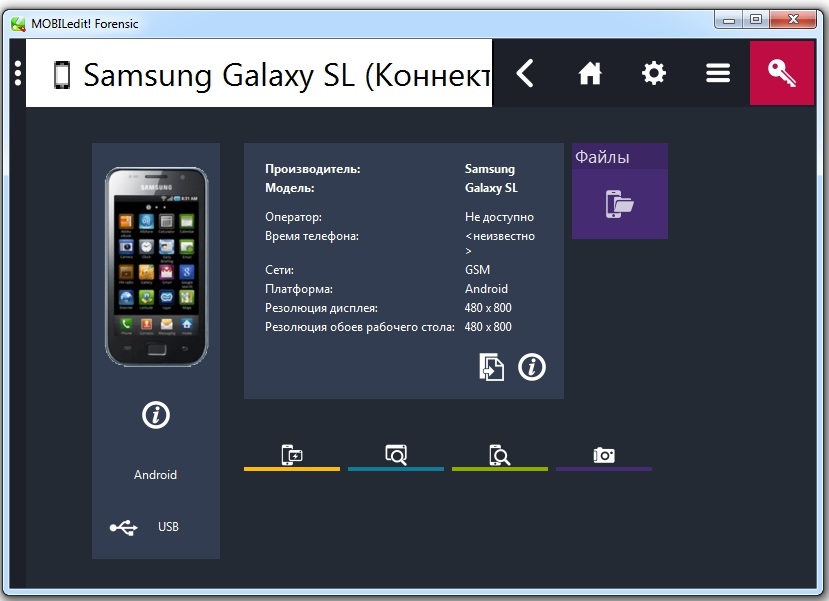
Task: Click the export report icon in the details panel
Action: coord(491,367)
